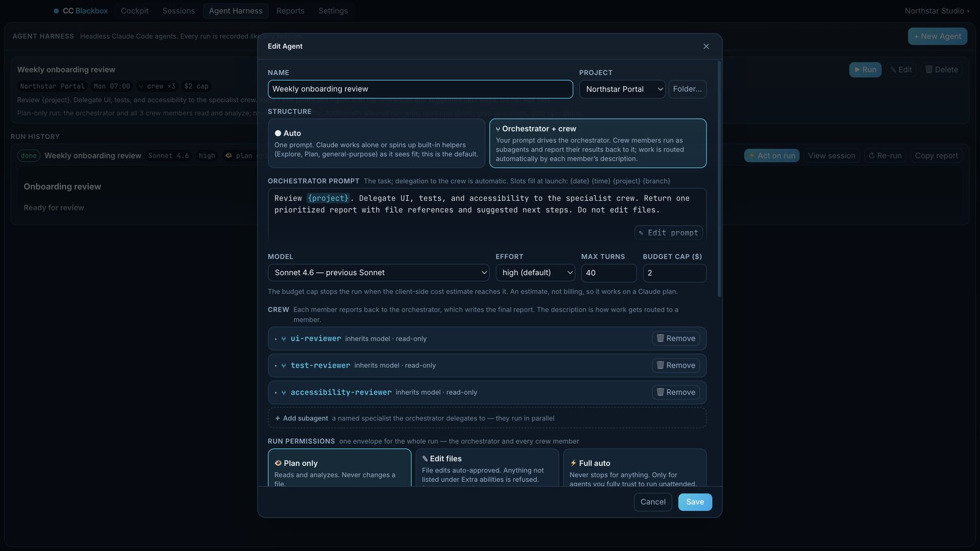980x551 pixels.
Task: Click the Mon 07:00 schedule chip
Action: 112,86
